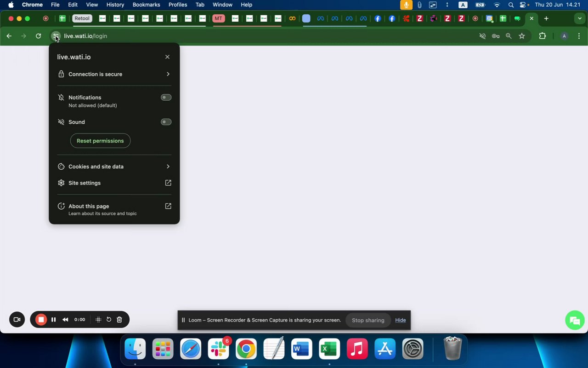
Task: Open Spotlight search in the menu bar
Action: pos(511,5)
